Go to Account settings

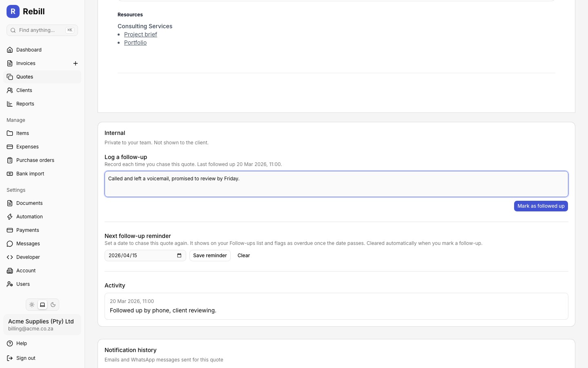[42, 271]
